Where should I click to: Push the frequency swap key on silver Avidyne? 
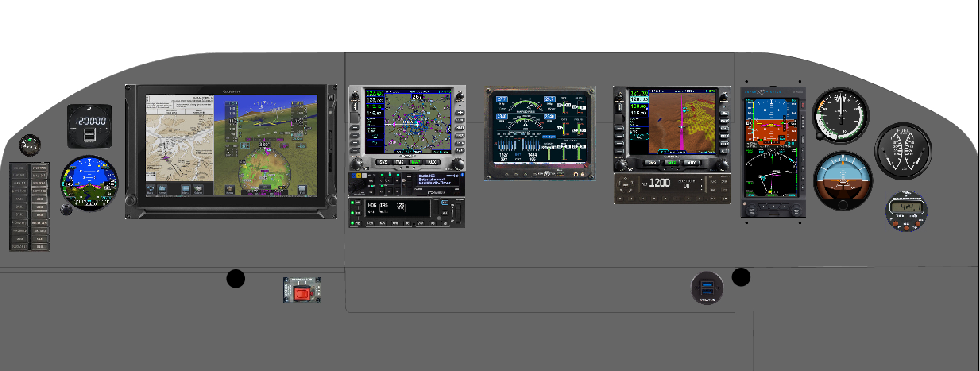pos(355,106)
